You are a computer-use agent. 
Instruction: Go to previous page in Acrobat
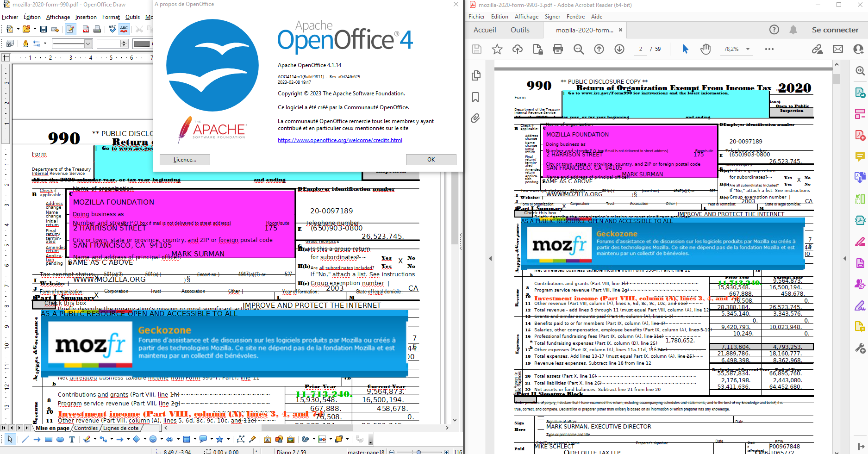pyautogui.click(x=599, y=49)
